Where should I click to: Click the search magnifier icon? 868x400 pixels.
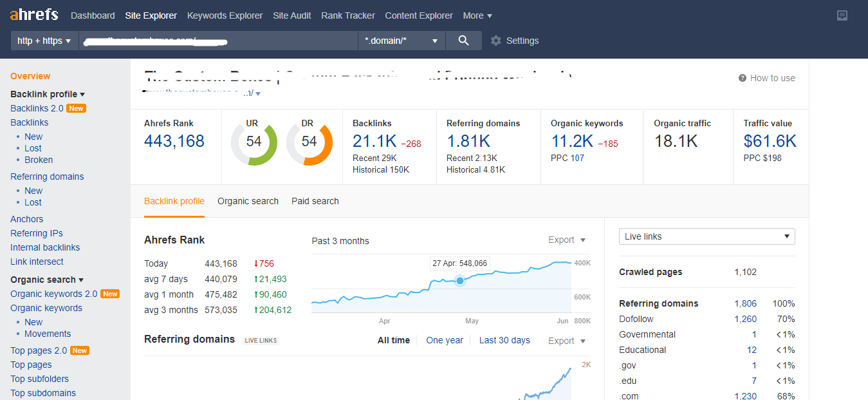[x=463, y=40]
